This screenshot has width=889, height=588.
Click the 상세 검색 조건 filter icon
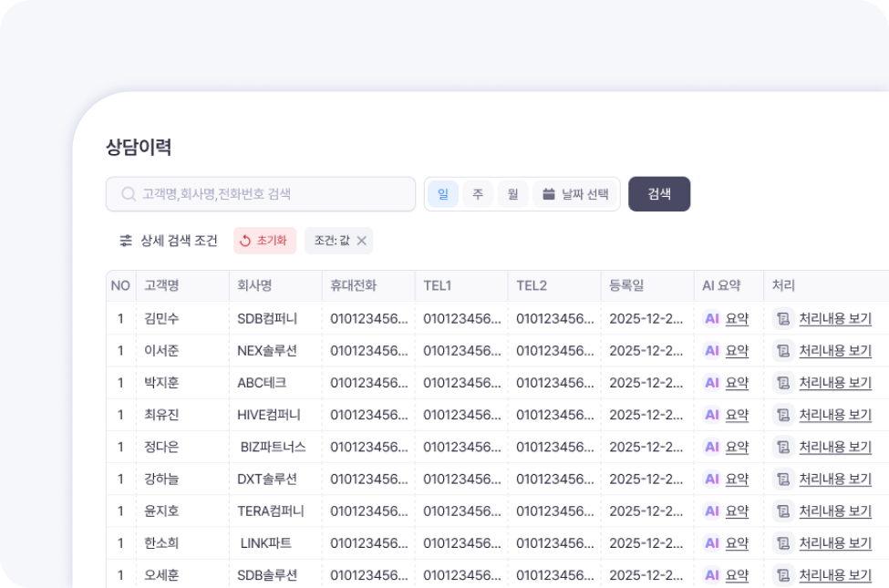[x=126, y=241]
